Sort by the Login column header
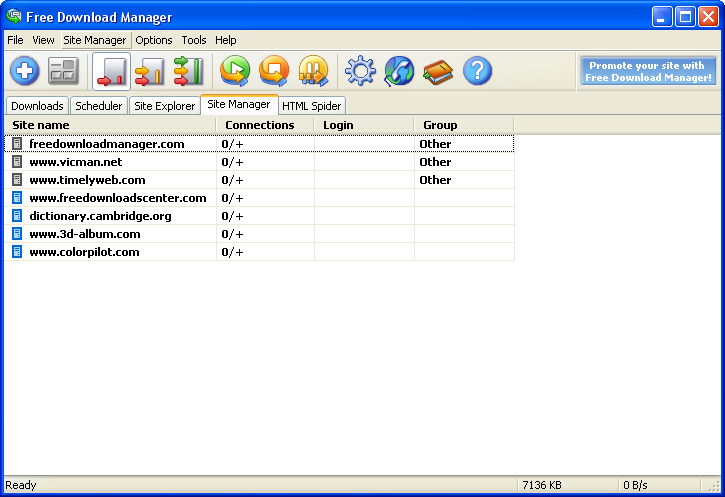This screenshot has height=497, width=725. [x=364, y=125]
